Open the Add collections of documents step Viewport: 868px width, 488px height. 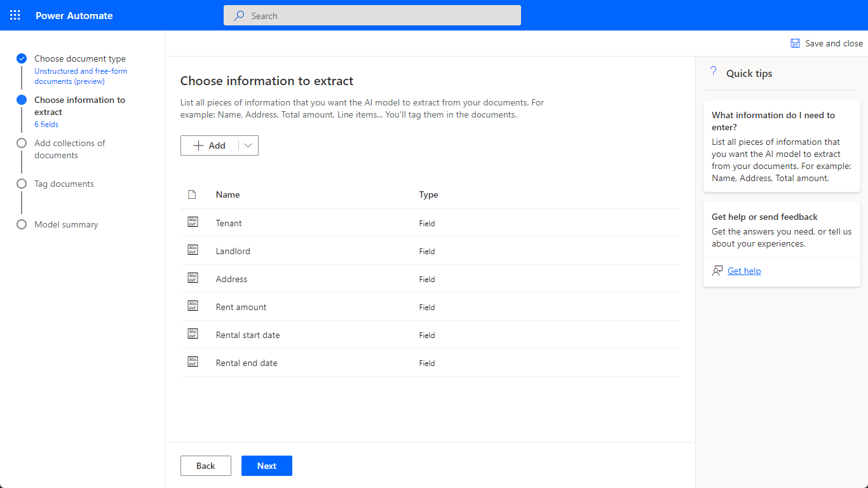pos(21,142)
